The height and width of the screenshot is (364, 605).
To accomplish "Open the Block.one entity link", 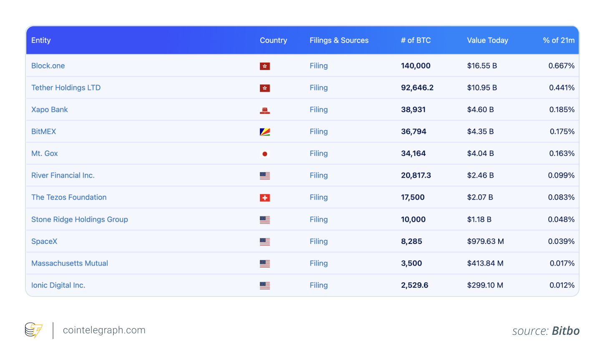I will [48, 66].
